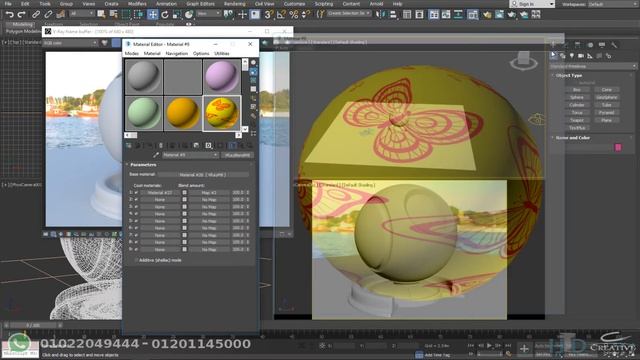
Task: Toggle coat material 4 enable checkbox
Action: [x=136, y=214]
